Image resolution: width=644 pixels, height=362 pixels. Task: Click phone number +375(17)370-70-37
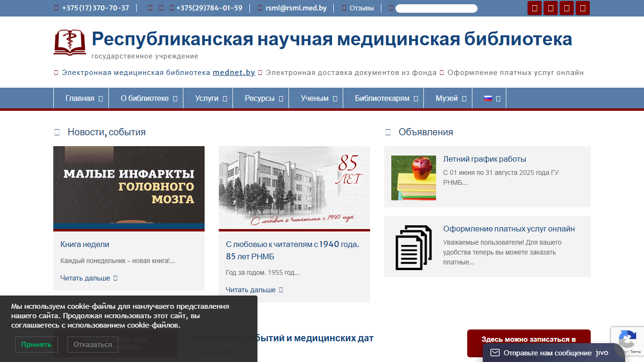point(95,8)
